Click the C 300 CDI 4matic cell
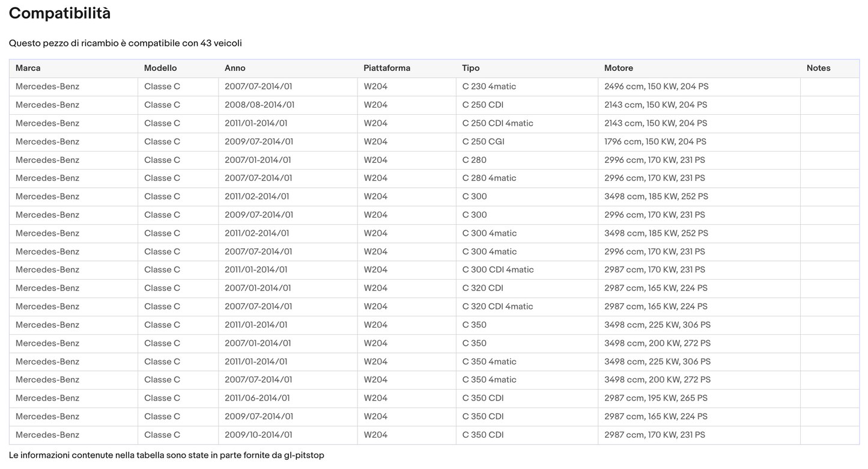 (498, 270)
